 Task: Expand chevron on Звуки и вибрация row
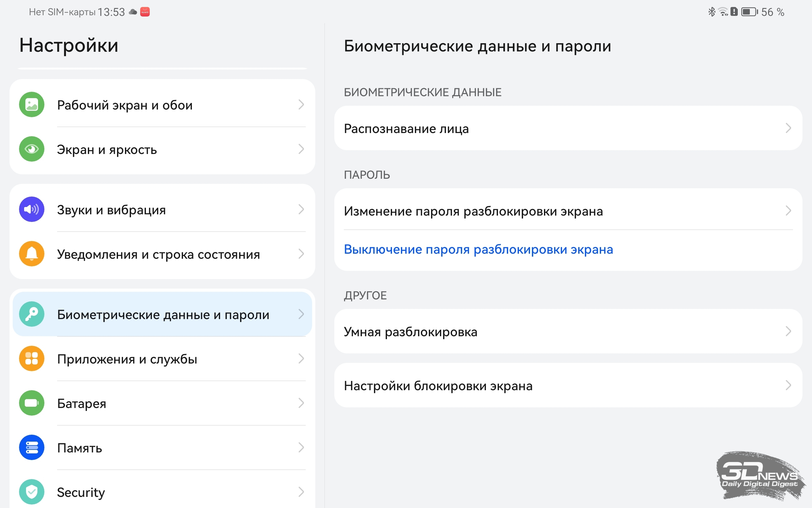(x=301, y=209)
